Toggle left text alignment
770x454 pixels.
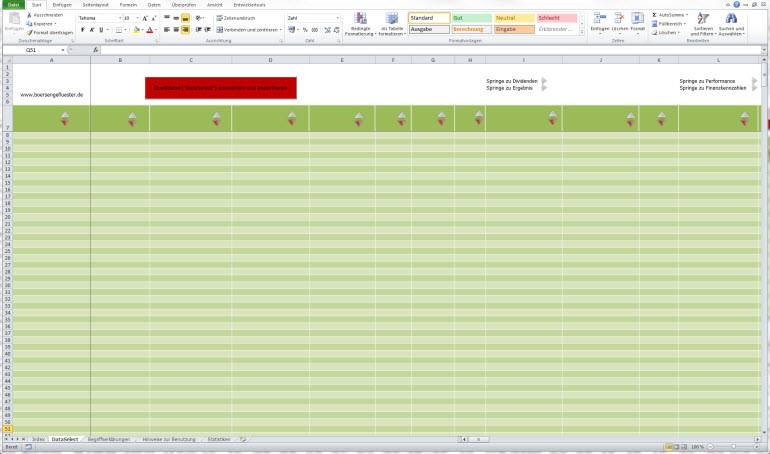pyautogui.click(x=167, y=30)
